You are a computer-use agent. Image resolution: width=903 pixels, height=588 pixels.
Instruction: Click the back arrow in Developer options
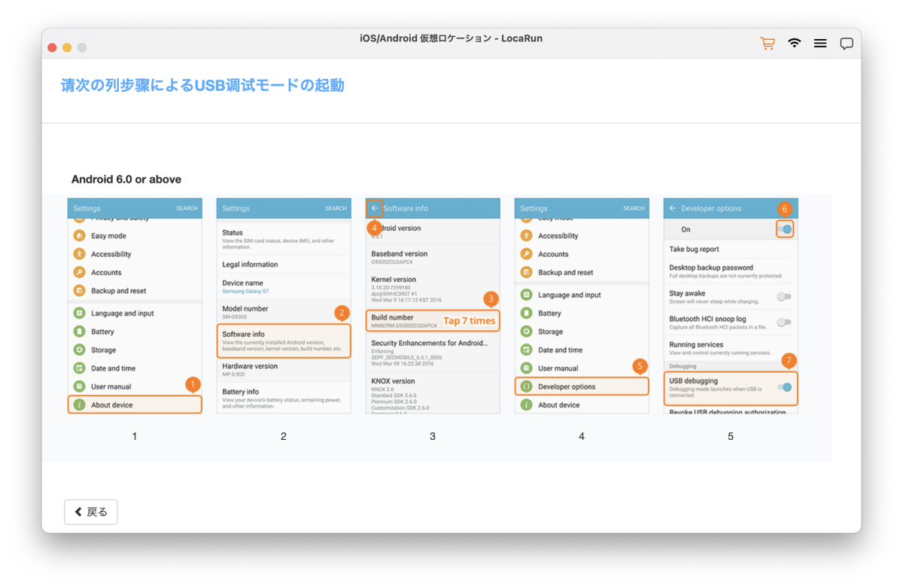(673, 208)
